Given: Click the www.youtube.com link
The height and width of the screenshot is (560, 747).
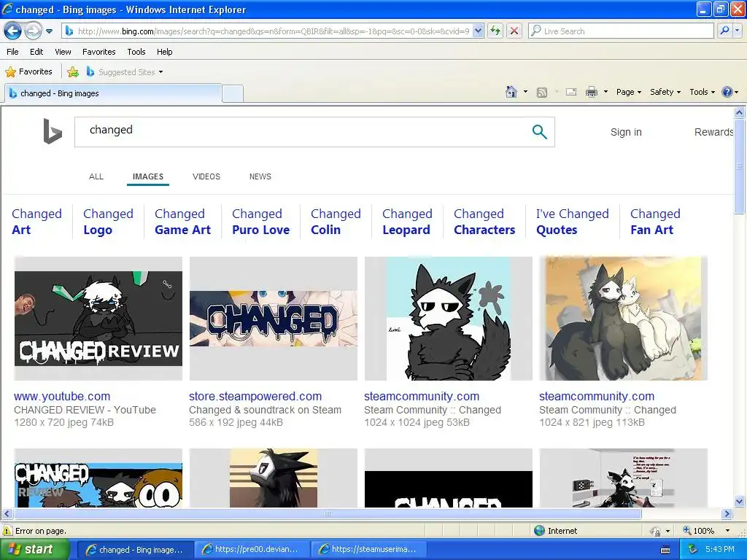Looking at the screenshot, I should (x=62, y=396).
